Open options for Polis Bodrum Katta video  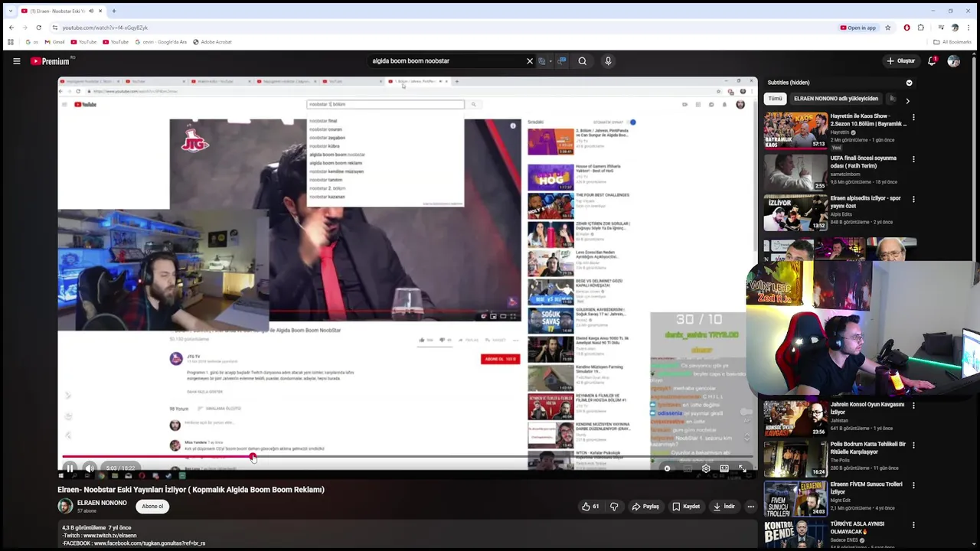[x=913, y=445]
